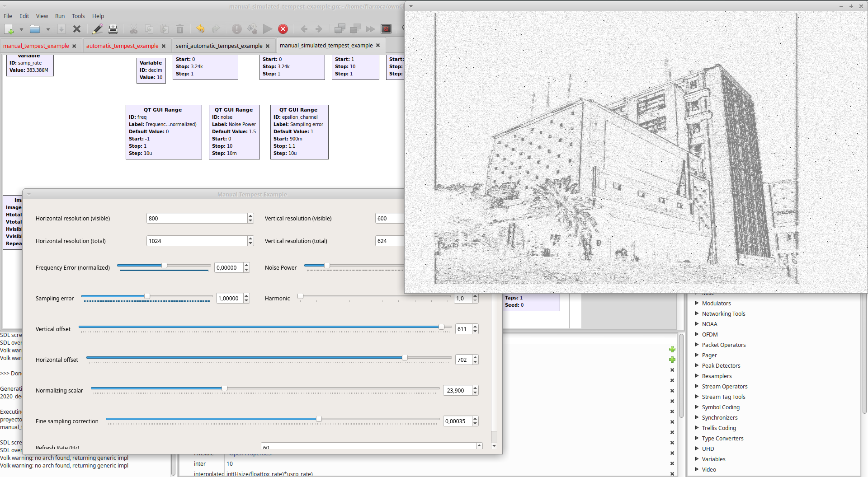
Task: Open the Run menu
Action: point(60,16)
